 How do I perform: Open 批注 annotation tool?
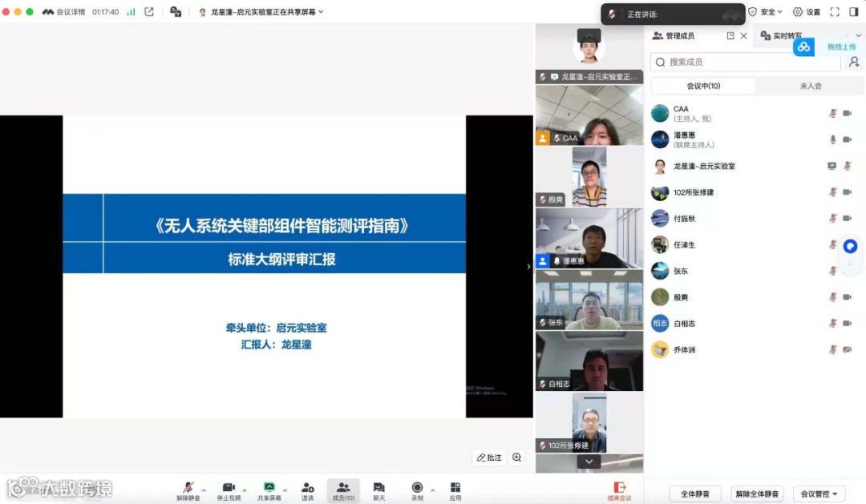pyautogui.click(x=489, y=457)
